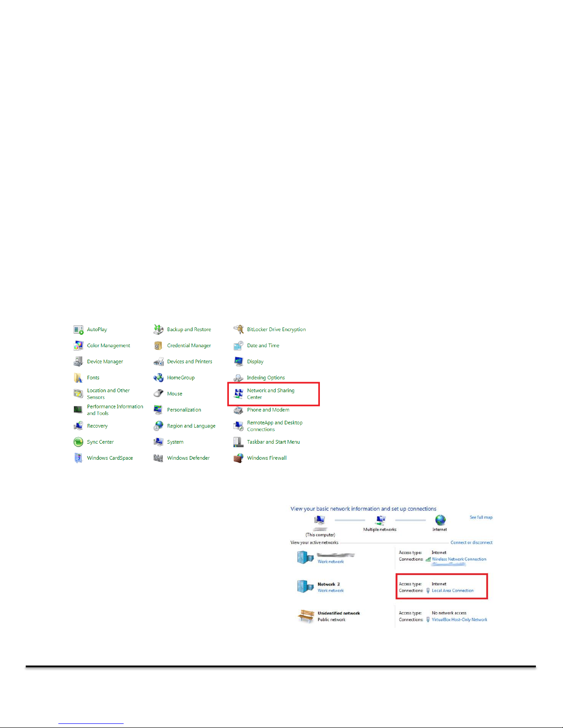
Task: Open Network and Sharing Center icon
Action: (239, 394)
